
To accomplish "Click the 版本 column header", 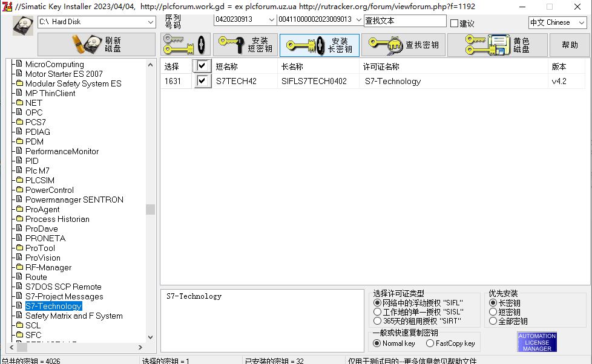I will pos(559,67).
